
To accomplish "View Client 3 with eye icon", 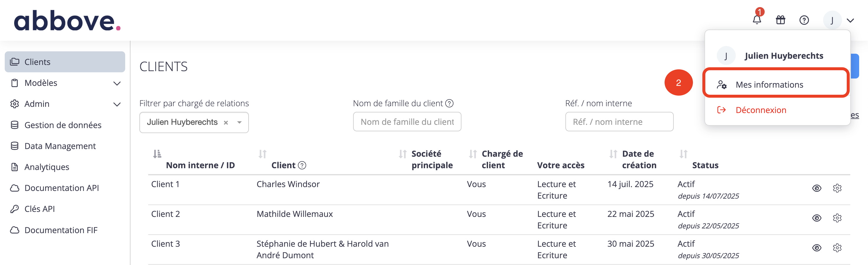I will (816, 248).
